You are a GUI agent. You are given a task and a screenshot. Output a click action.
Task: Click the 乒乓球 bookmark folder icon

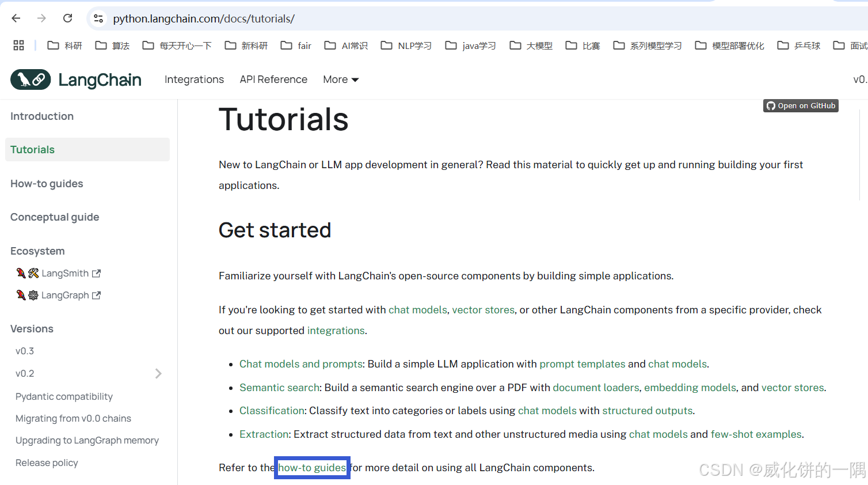pos(783,46)
